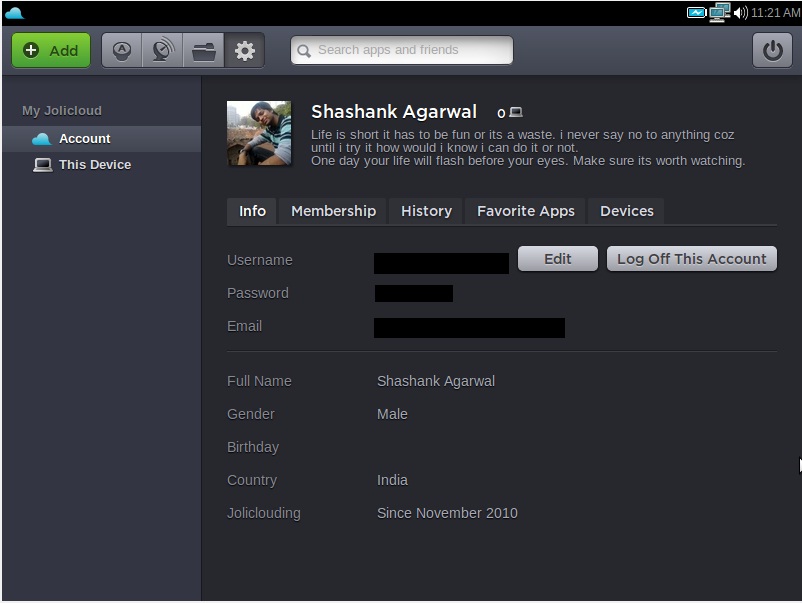Switch to the Info tab
802x603 pixels.
pyautogui.click(x=252, y=211)
